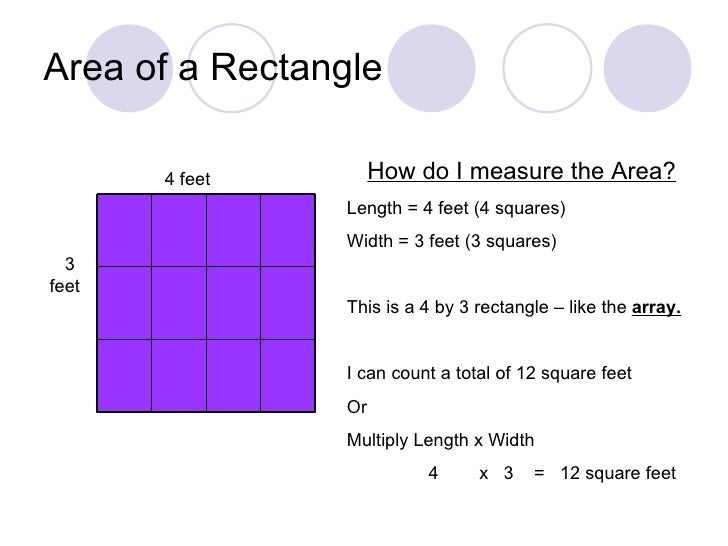The image size is (728, 546).
Task: Select the bottom-left purple square in the grid
Action: pyautogui.click(x=124, y=375)
